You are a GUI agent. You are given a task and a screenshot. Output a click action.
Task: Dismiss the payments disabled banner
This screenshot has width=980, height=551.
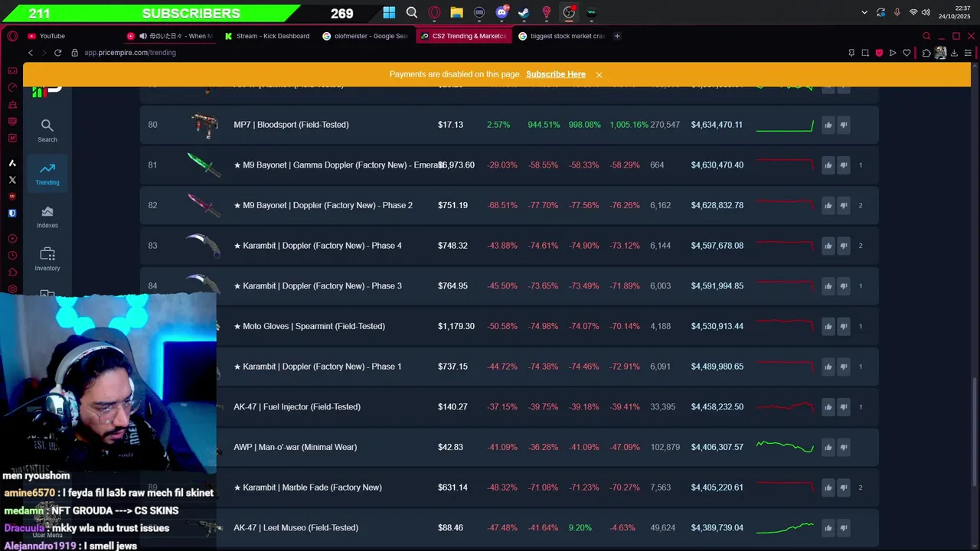[x=599, y=74]
